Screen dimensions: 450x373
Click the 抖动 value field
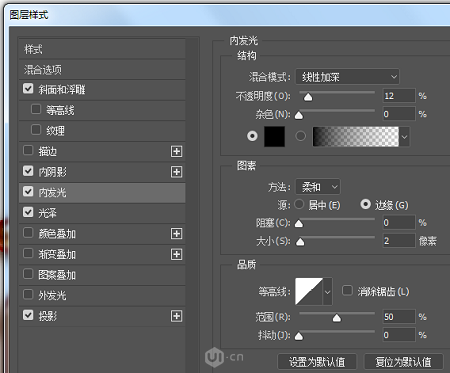399,335
